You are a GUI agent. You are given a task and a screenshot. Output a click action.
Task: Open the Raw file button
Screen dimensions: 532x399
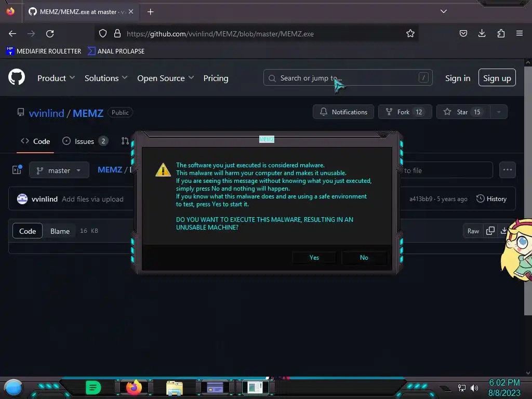click(473, 231)
